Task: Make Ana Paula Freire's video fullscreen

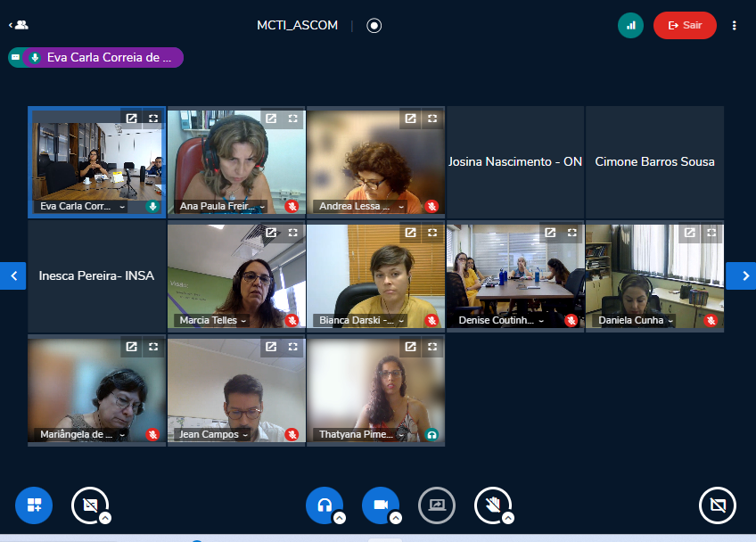Action: (292, 119)
